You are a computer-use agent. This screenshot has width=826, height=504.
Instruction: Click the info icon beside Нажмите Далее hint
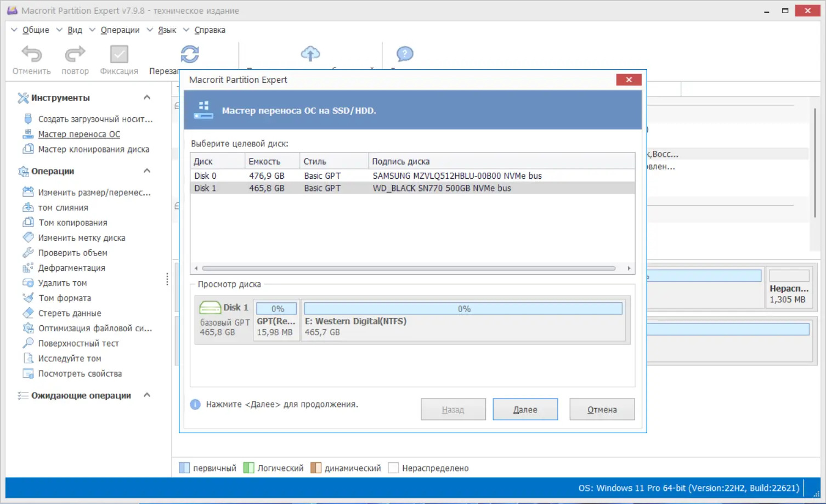tap(195, 405)
